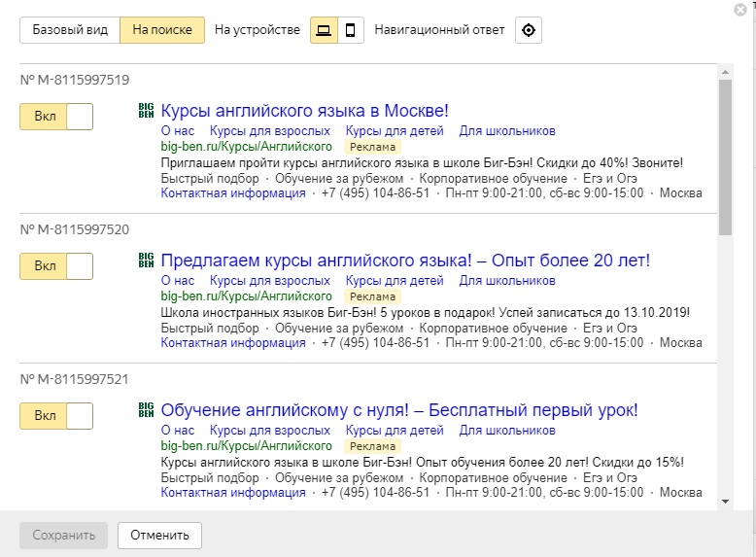This screenshot has width=756, height=557.
Task: Click the scrollbar down arrow
Action: [725, 502]
